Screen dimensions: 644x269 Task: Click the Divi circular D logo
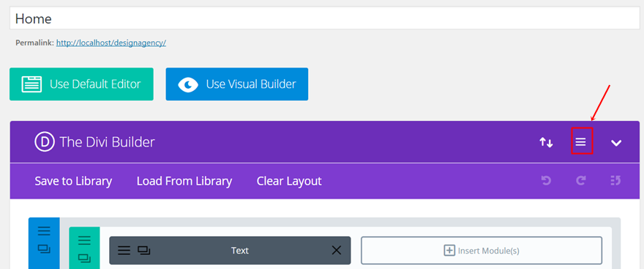[45, 142]
